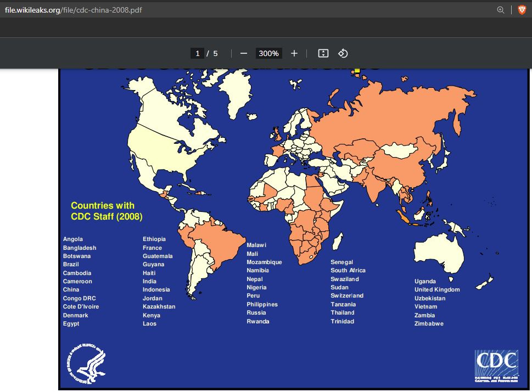
Task: Click the total page count '5'
Action: 215,53
